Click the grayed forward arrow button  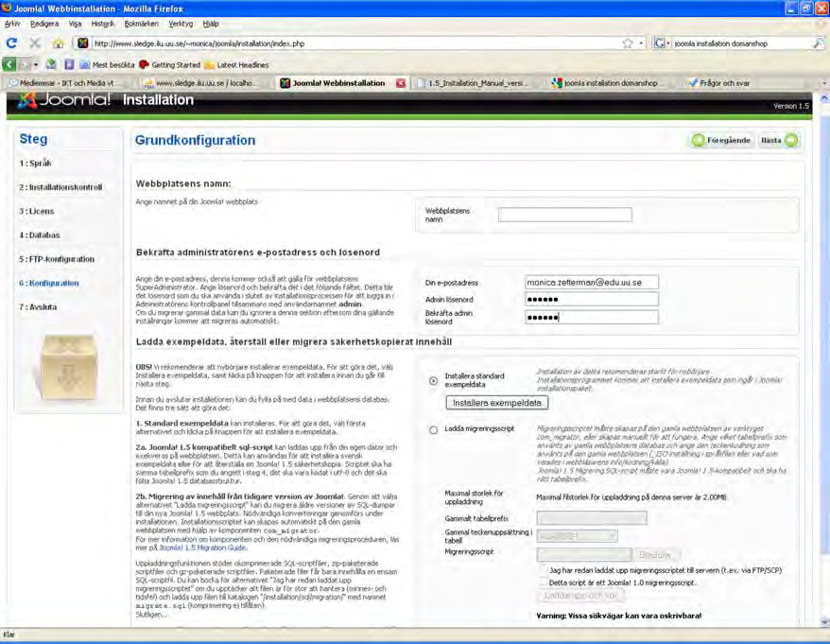pos(24,64)
